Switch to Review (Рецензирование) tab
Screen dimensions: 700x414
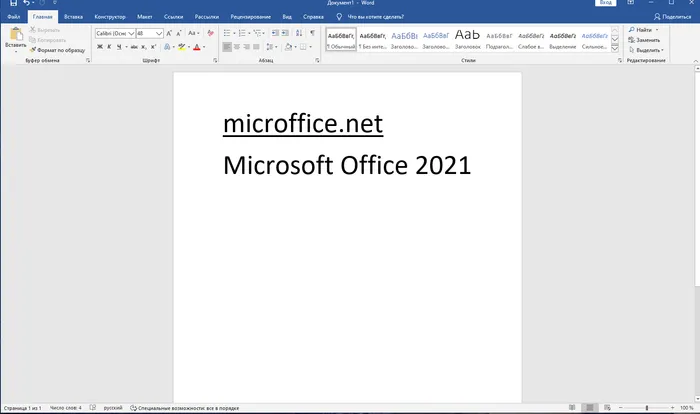coord(250,17)
